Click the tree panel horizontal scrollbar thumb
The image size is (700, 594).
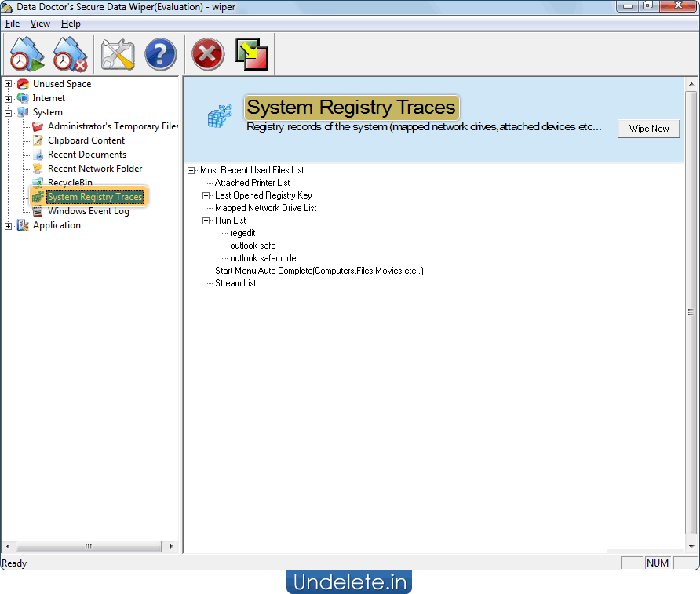pyautogui.click(x=89, y=546)
